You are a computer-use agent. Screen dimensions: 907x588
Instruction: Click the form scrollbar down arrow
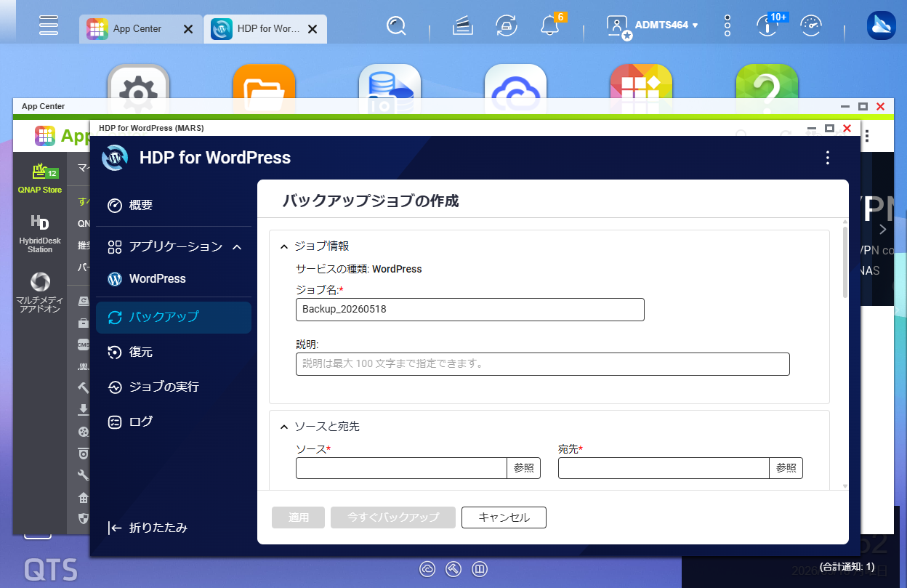(x=844, y=486)
